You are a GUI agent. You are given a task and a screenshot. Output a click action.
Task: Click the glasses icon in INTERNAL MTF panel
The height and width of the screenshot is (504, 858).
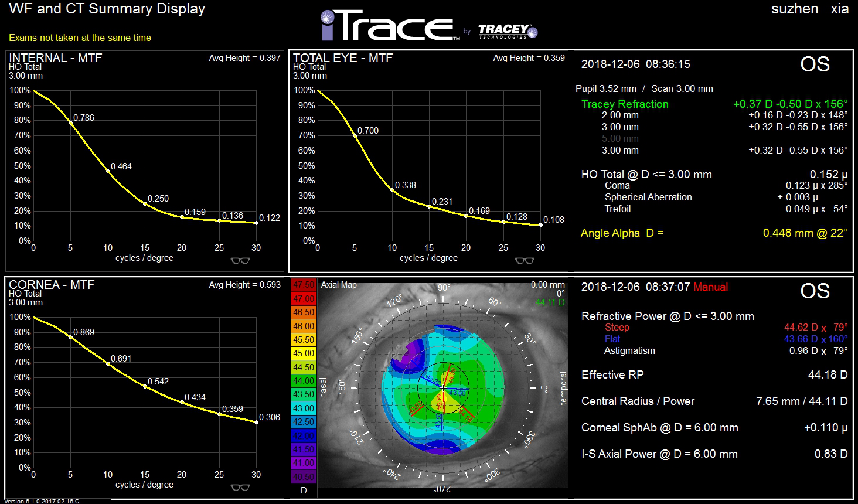[x=240, y=261]
